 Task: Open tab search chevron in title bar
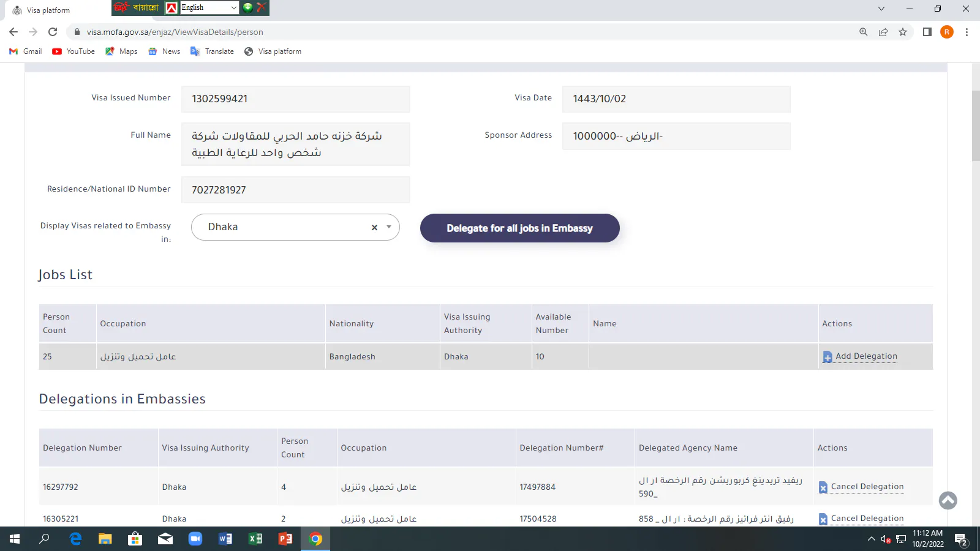coord(881,9)
